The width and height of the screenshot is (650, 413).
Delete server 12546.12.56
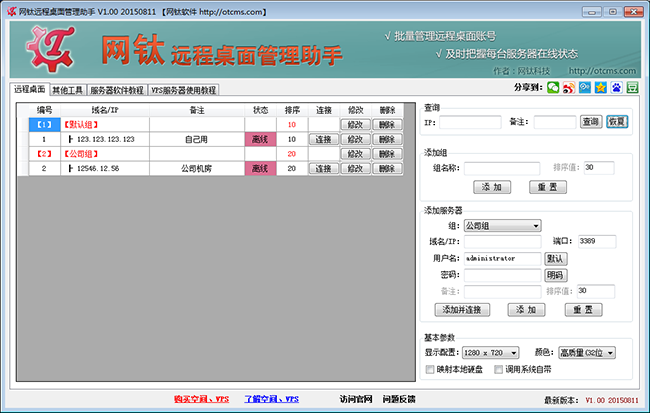coord(387,168)
